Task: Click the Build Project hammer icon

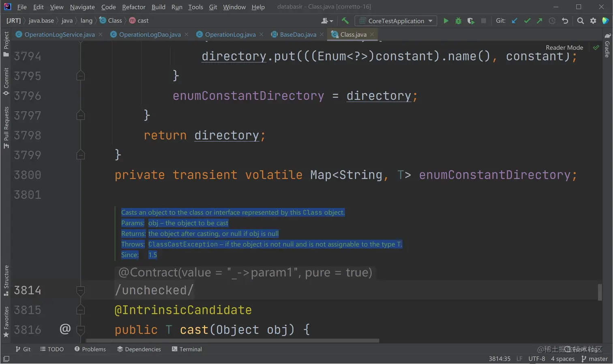Action: click(x=345, y=21)
